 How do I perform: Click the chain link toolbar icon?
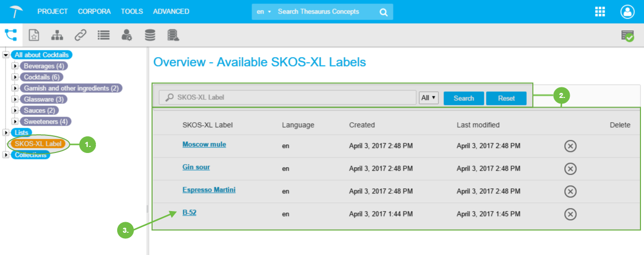pos(80,35)
